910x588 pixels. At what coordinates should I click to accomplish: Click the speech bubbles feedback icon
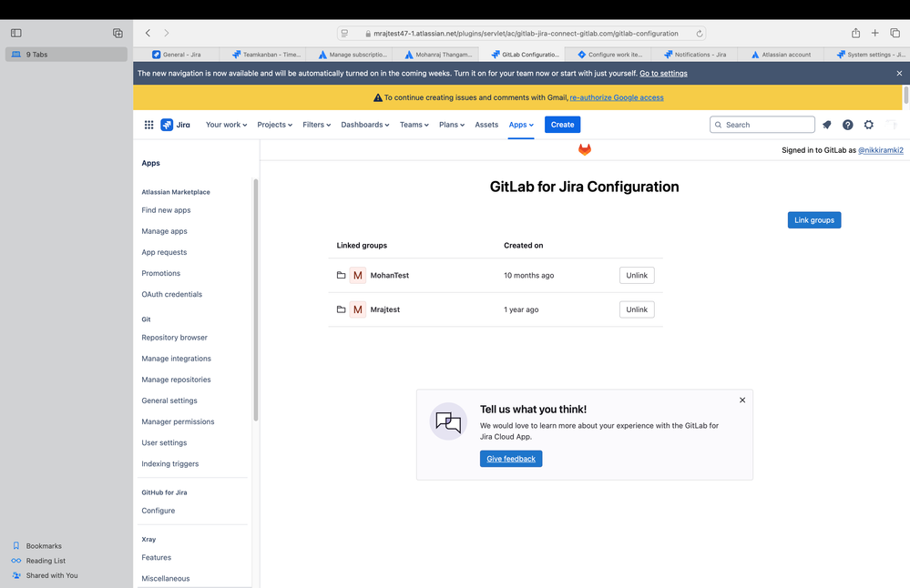pyautogui.click(x=448, y=421)
